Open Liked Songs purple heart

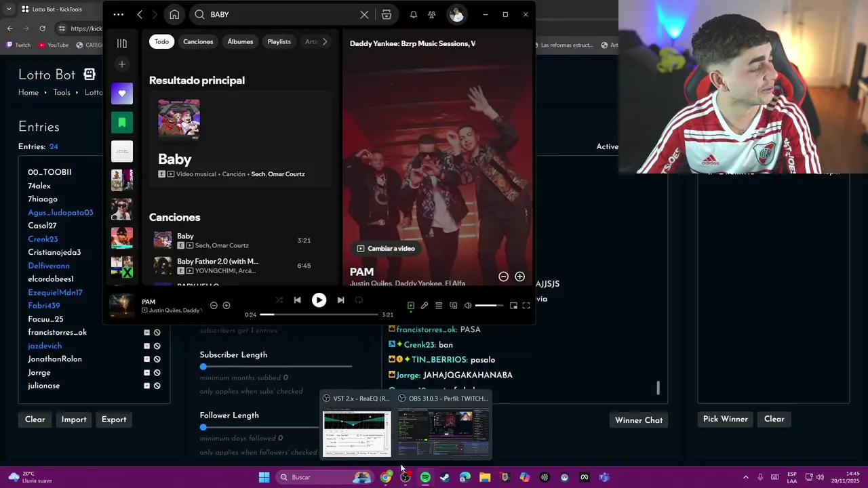pyautogui.click(x=122, y=94)
